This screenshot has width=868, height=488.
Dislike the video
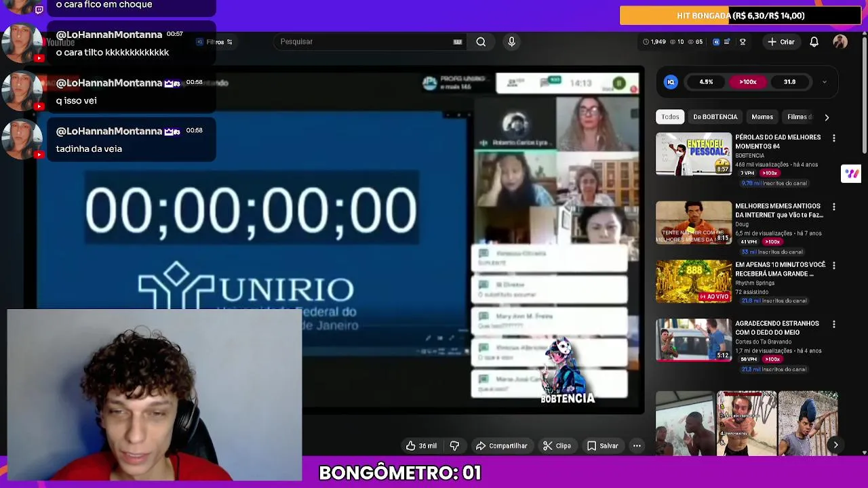[454, 446]
